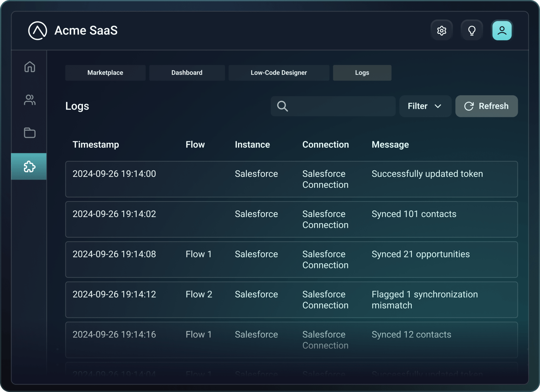540x392 pixels.
Task: Click 'Synced 21 opportunities' message
Action: pyautogui.click(x=420, y=254)
